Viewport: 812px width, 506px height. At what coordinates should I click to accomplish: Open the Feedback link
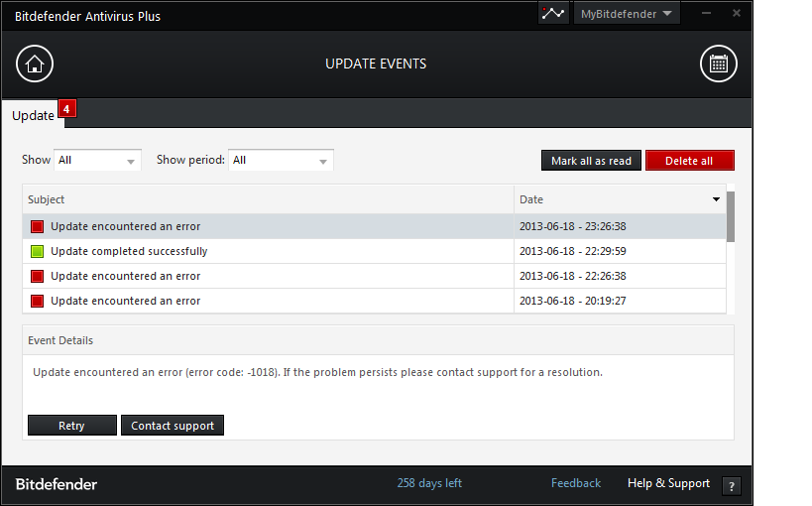pyautogui.click(x=575, y=483)
